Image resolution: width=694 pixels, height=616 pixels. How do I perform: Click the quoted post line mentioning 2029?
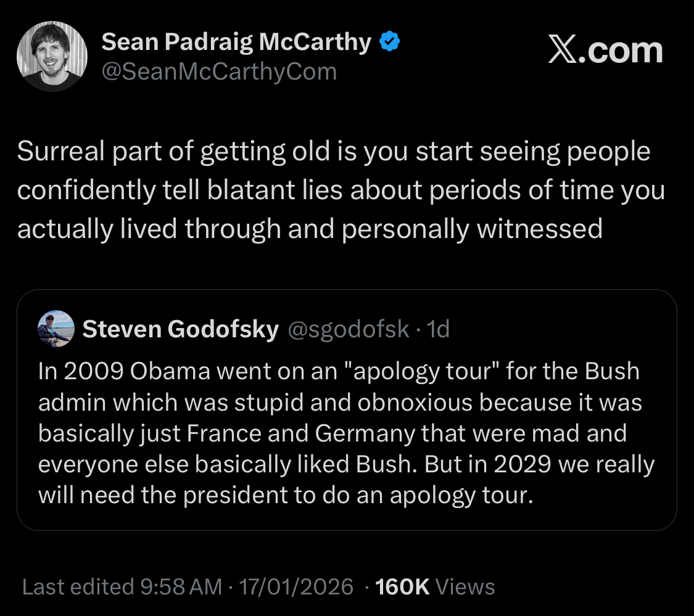tap(346, 464)
